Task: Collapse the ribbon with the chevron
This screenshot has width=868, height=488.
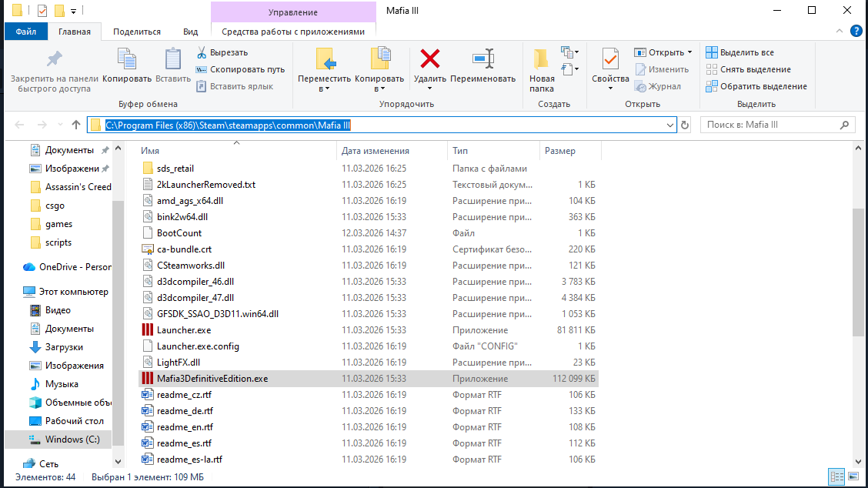Action: click(840, 32)
